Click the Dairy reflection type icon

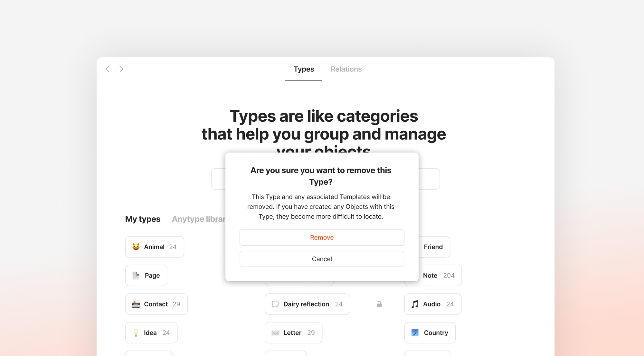coord(276,304)
